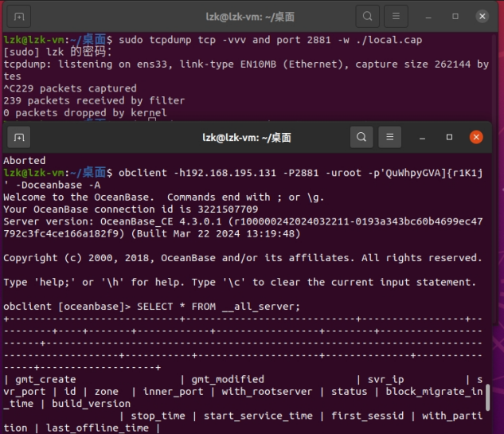Click 'Server version: OceanBase_CE 4.3.0.1' text
The width and height of the screenshot is (504, 434).
[x=112, y=221]
